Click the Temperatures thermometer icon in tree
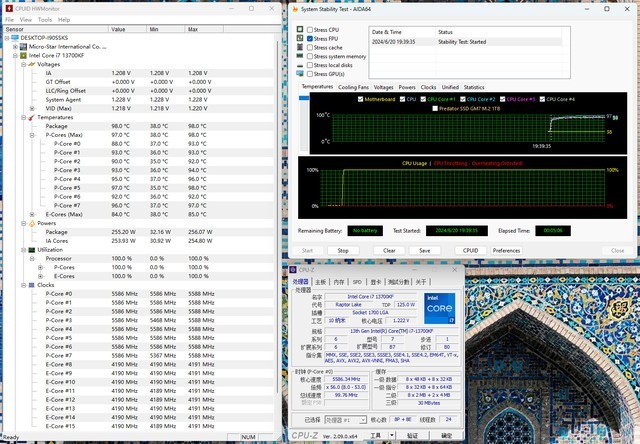The image size is (640, 444). (30, 117)
